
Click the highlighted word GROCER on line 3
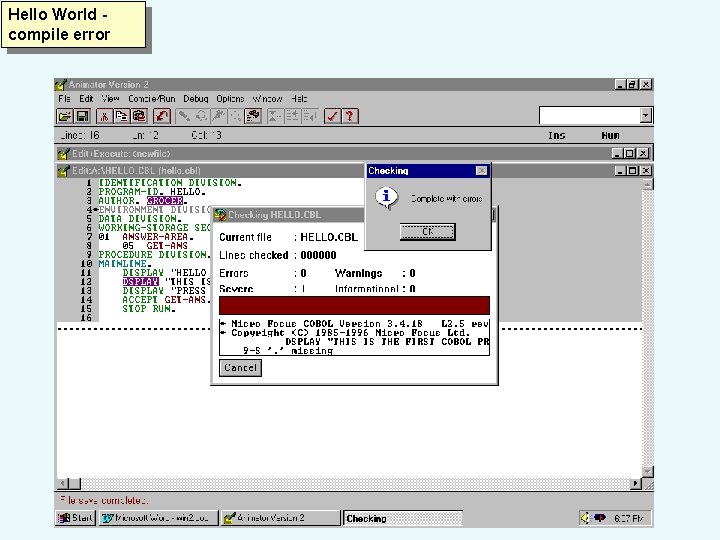click(165, 201)
